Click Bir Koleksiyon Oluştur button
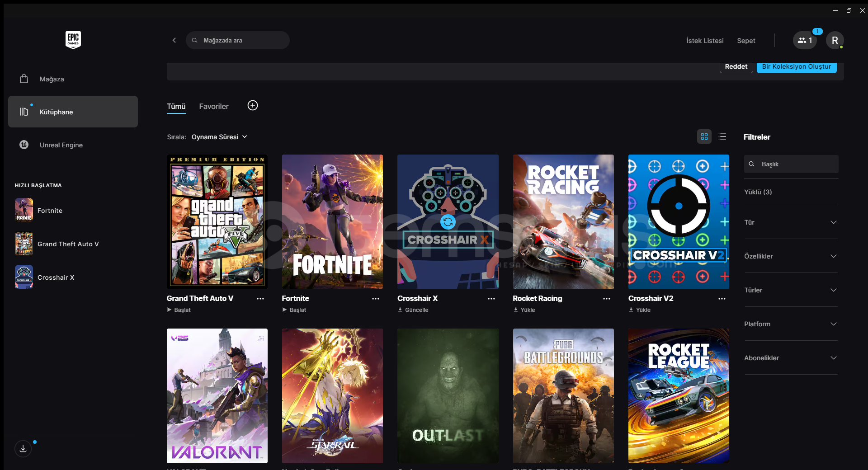 797,66
